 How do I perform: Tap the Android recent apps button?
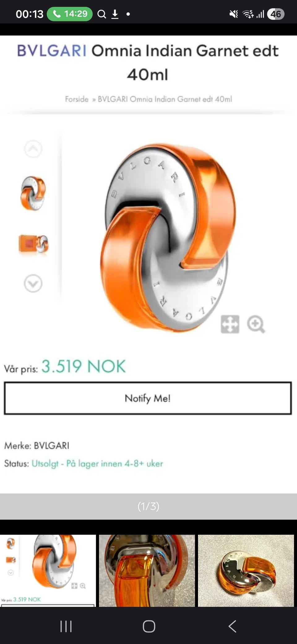(x=66, y=626)
